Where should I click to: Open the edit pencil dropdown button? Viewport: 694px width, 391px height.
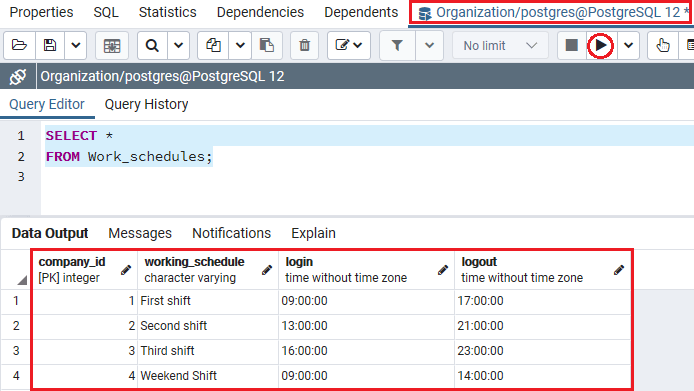pos(349,45)
